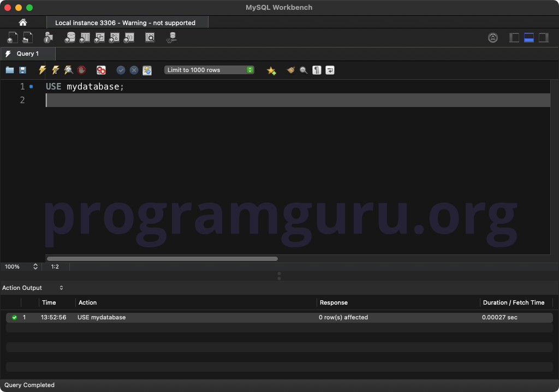This screenshot has height=392, width=559.
Task: Open the object inspector info icon
Action: (48, 38)
